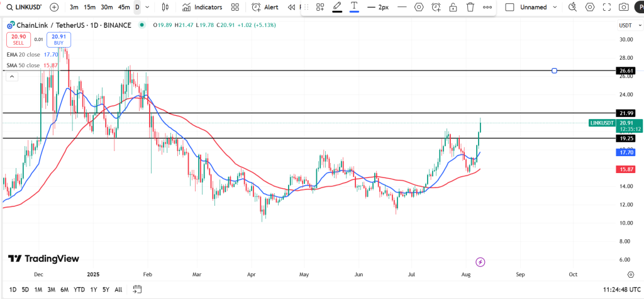
Task: Set the range to YTD
Action: (x=79, y=290)
